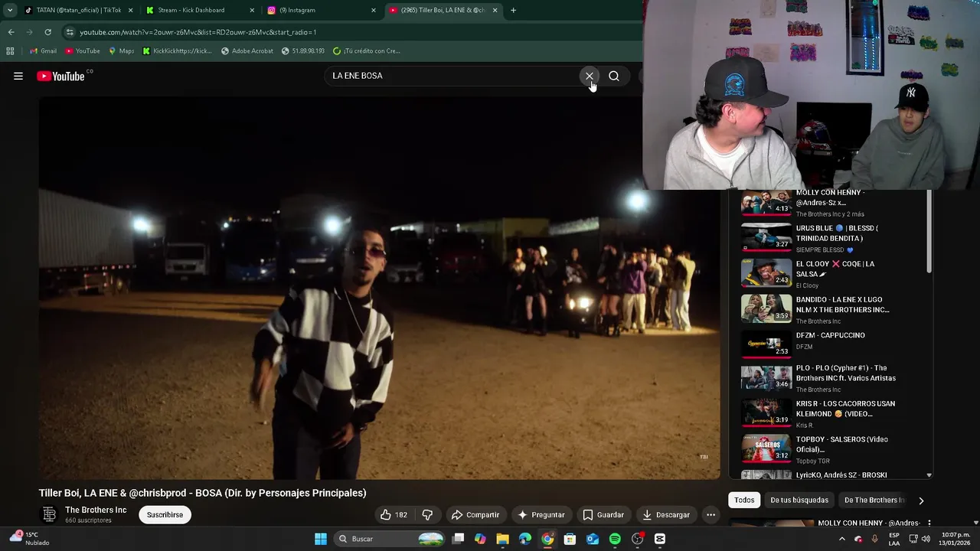Open the Preguntar assistant button
This screenshot has height=551, width=980.
tap(541, 515)
